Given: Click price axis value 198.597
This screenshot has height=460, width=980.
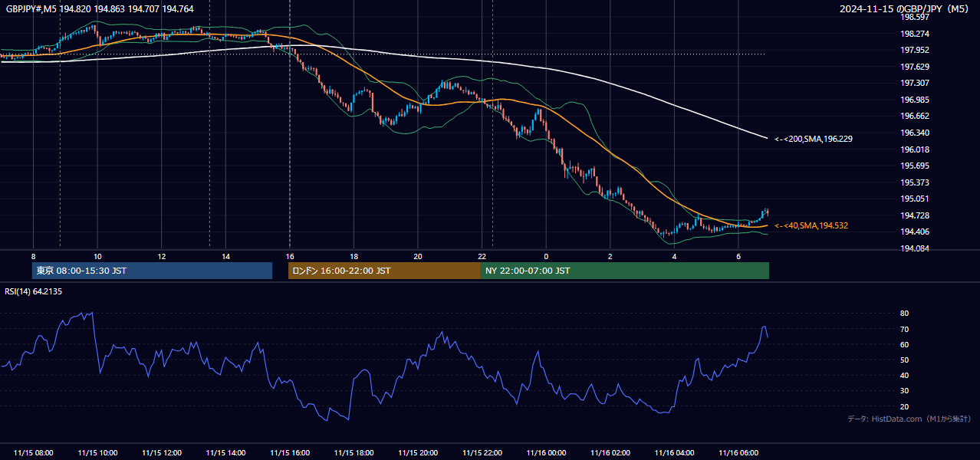Looking at the screenshot, I should coord(915,17).
